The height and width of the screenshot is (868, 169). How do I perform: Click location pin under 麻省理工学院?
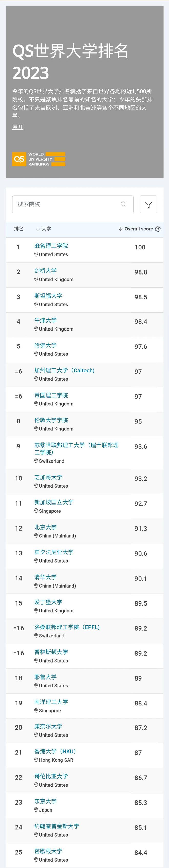click(36, 254)
